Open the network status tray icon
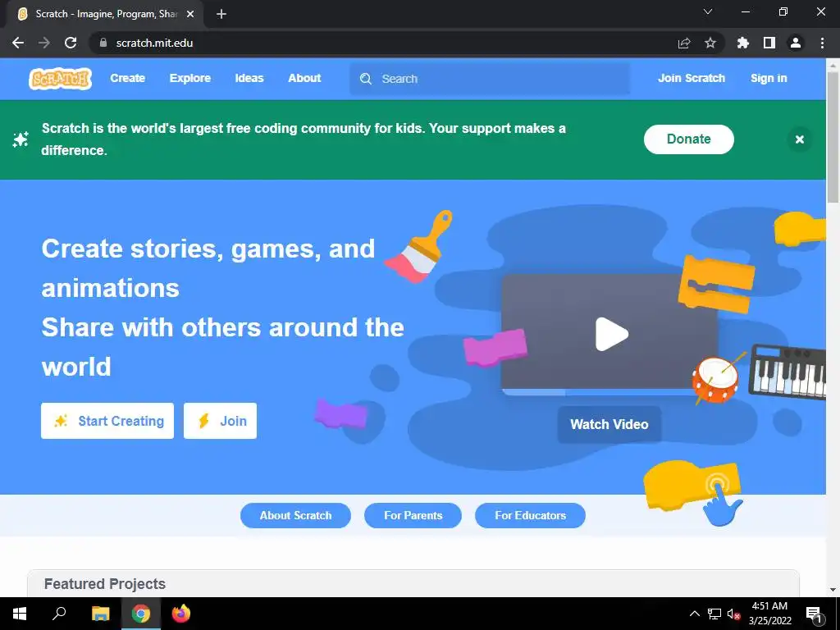 (714, 614)
